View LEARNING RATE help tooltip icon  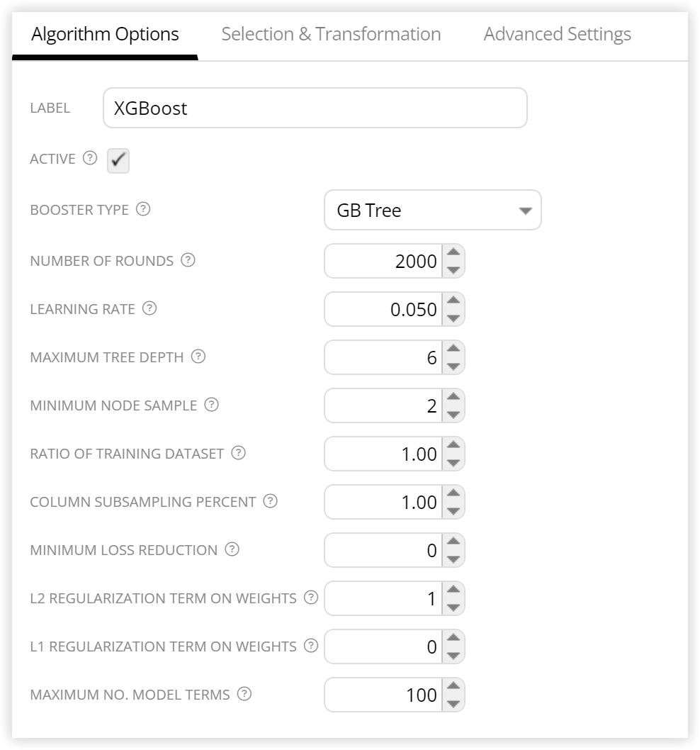tap(149, 308)
